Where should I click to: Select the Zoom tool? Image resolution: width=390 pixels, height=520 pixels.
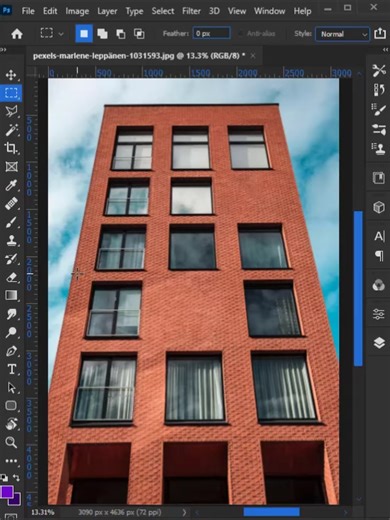11,442
